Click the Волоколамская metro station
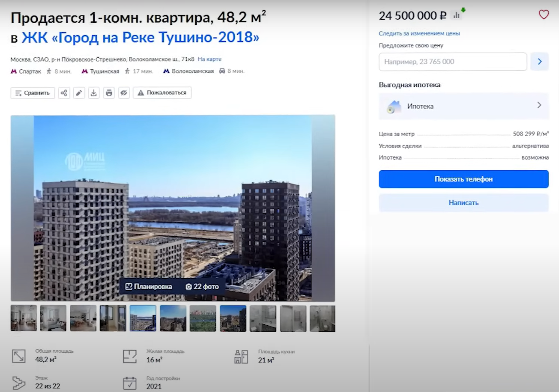This screenshot has width=559, height=392. pos(193,71)
